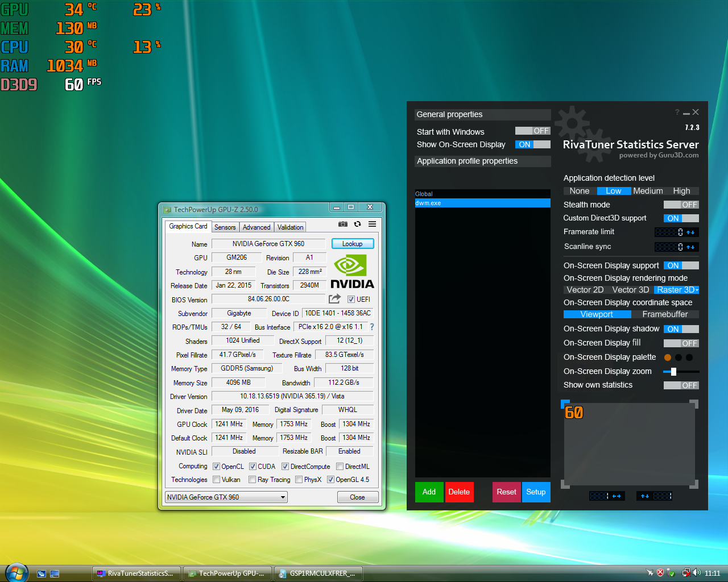Switch to the Sensors tab
Screen dimensions: 728x582
point(225,227)
